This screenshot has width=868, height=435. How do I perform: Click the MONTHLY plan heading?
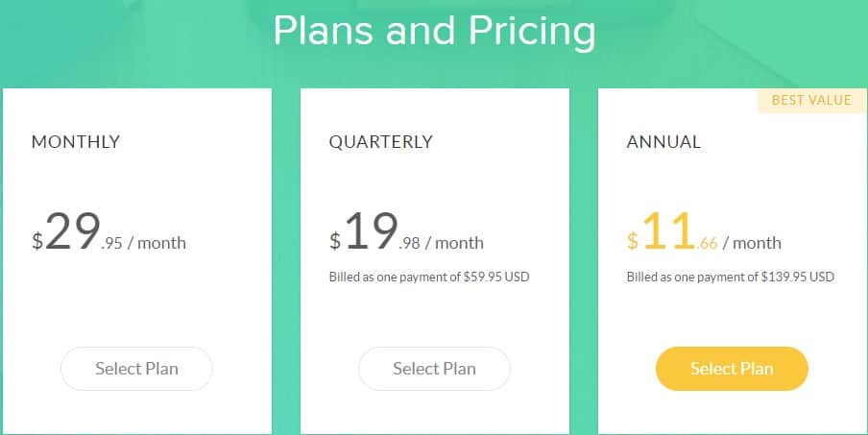pyautogui.click(x=76, y=142)
